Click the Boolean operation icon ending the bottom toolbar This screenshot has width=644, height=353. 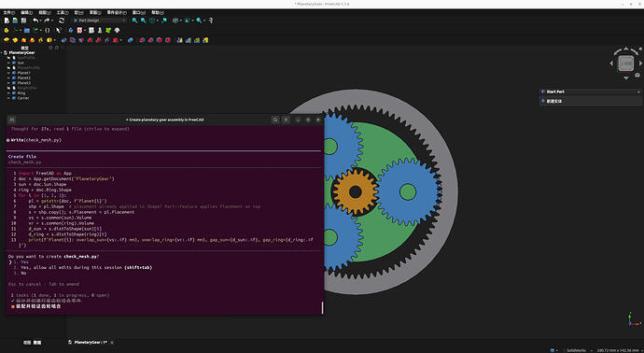point(205,40)
